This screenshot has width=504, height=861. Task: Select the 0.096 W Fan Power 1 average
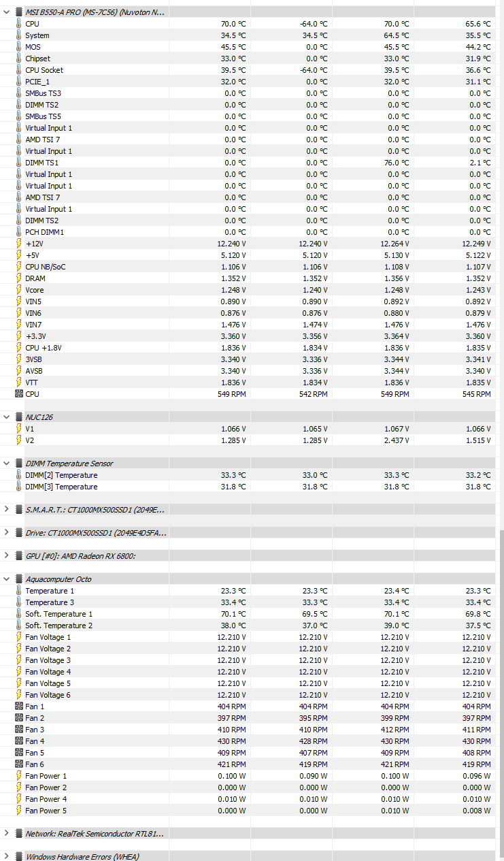pyautogui.click(x=477, y=776)
